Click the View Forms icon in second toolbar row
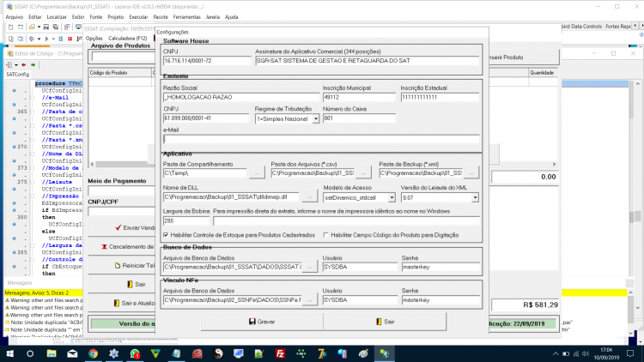The width and height of the screenshot is (644, 362). pos(21,39)
